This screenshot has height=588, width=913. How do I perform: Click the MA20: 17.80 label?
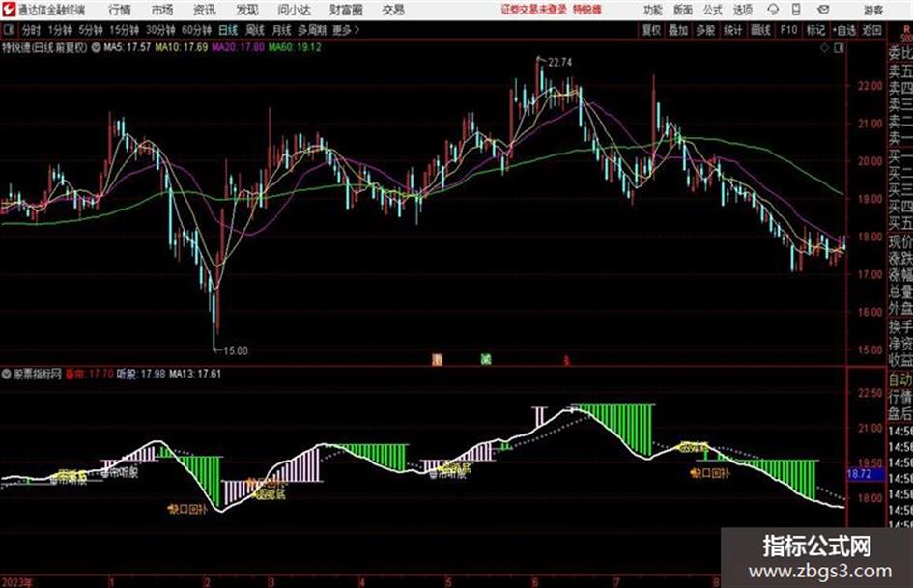pos(238,47)
